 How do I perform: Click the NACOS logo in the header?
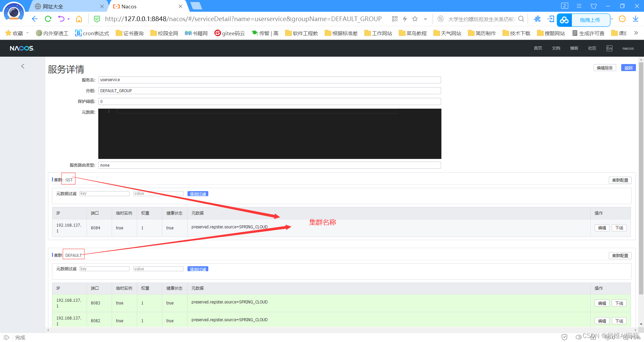[22, 48]
